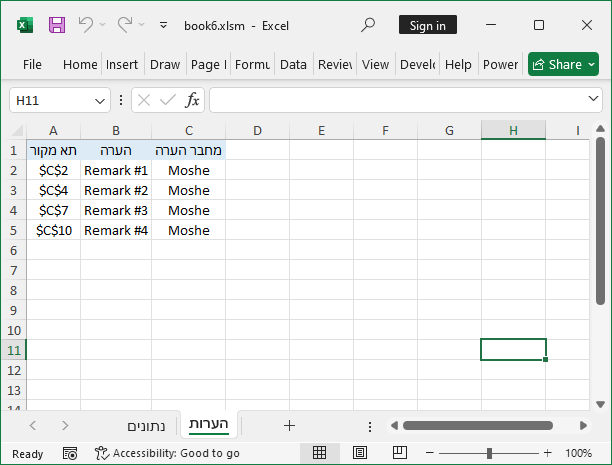Click the Redo arrow icon
The image size is (612, 465).
point(125,25)
